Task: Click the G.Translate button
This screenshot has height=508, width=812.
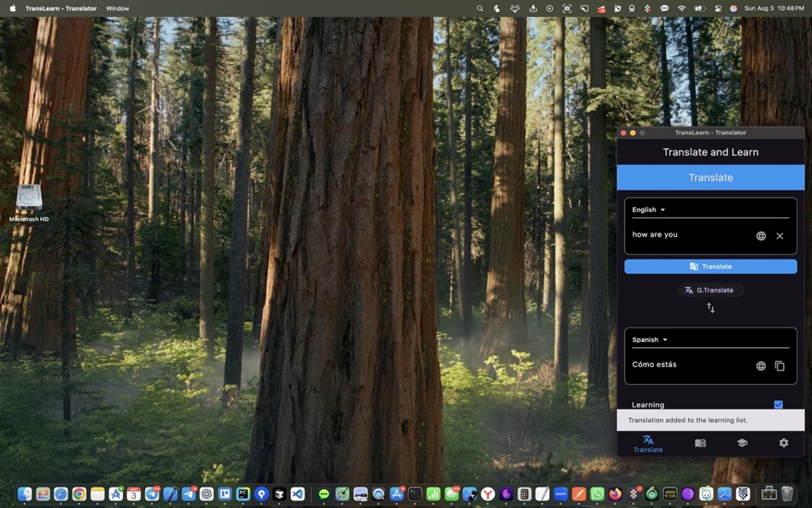Action: pyautogui.click(x=710, y=290)
